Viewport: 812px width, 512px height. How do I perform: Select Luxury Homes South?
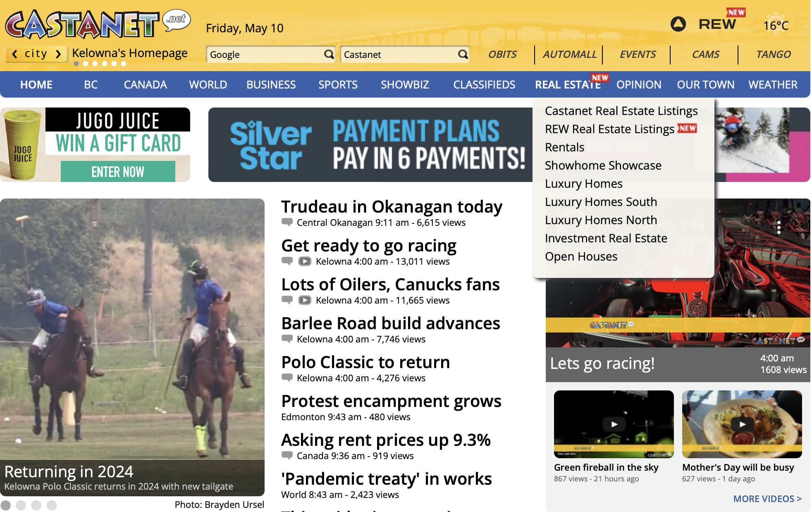pyautogui.click(x=601, y=202)
